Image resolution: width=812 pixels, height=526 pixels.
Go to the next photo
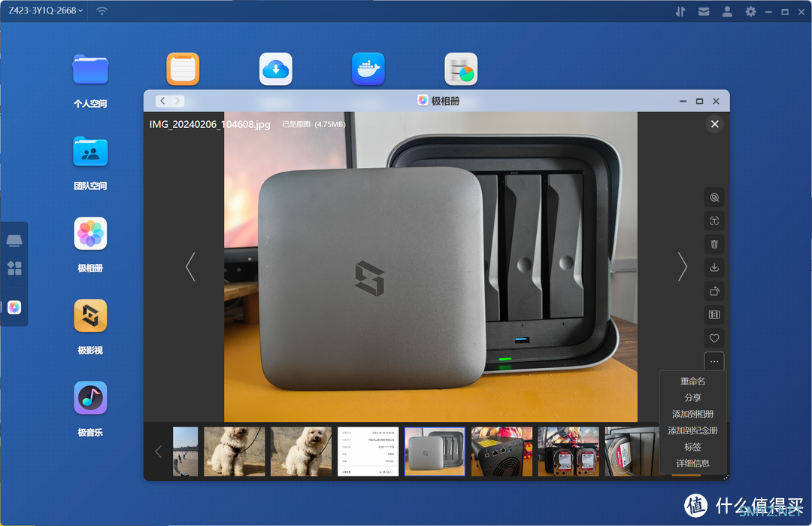[683, 267]
